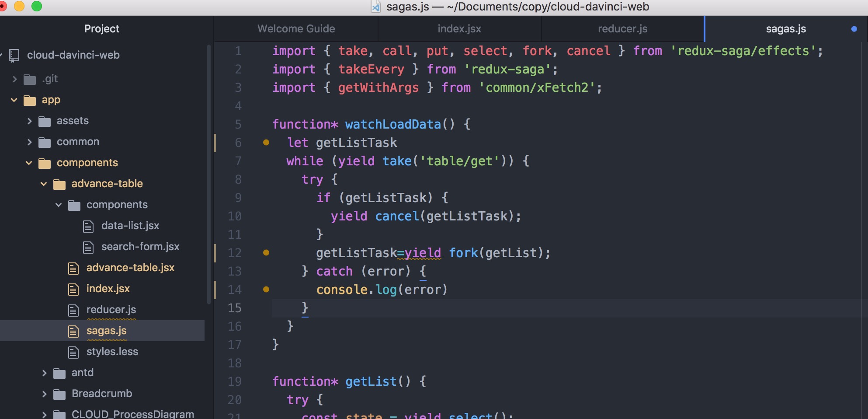This screenshot has width=868, height=419.
Task: Click the modified marker dot on line 6
Action: coord(266,142)
